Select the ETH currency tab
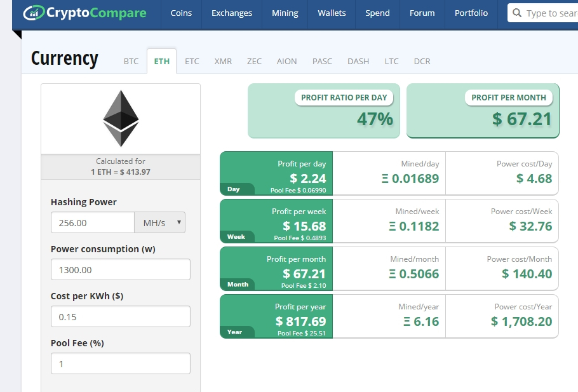This screenshot has width=578, height=392. pyautogui.click(x=161, y=61)
